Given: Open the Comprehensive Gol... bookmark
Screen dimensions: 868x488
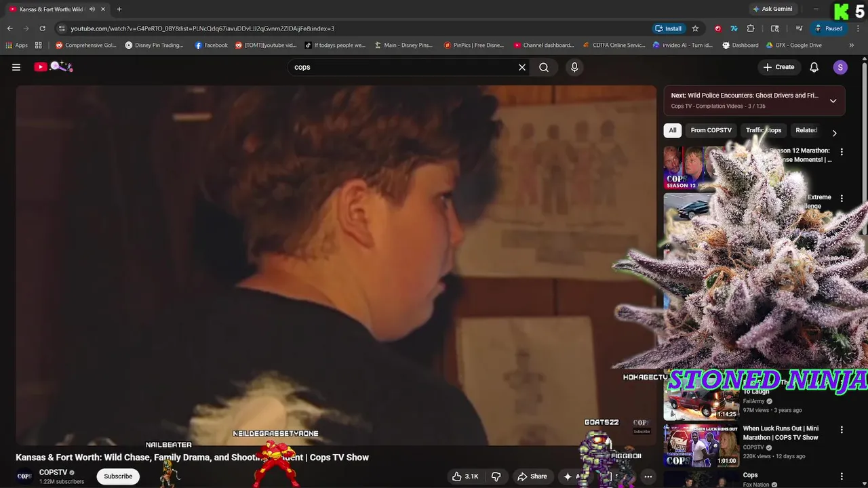Looking at the screenshot, I should coord(85,45).
